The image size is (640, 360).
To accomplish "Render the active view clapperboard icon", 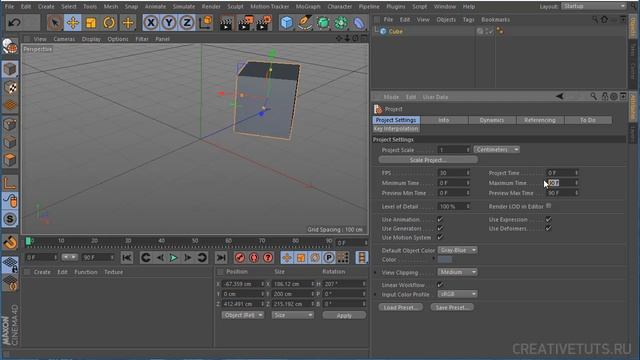I will 226,24.
